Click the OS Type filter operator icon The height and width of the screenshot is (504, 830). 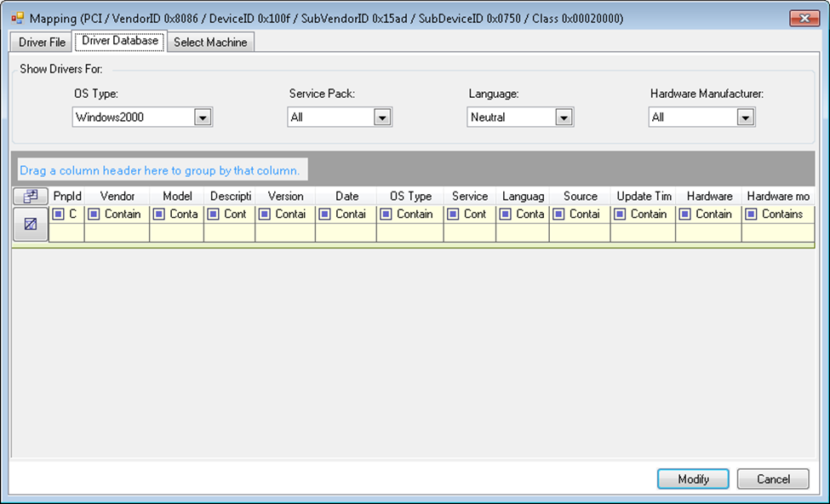point(386,215)
